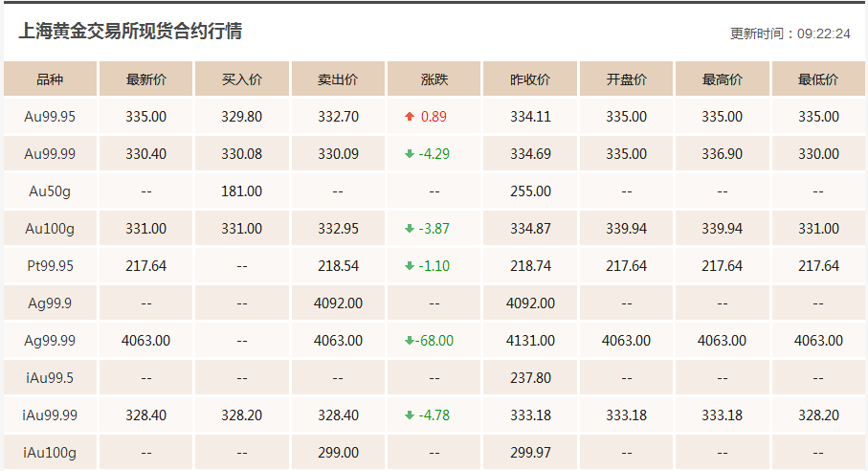Image resolution: width=868 pixels, height=471 pixels.
Task: Click the Au50g buy price 181.00
Action: [x=241, y=191]
